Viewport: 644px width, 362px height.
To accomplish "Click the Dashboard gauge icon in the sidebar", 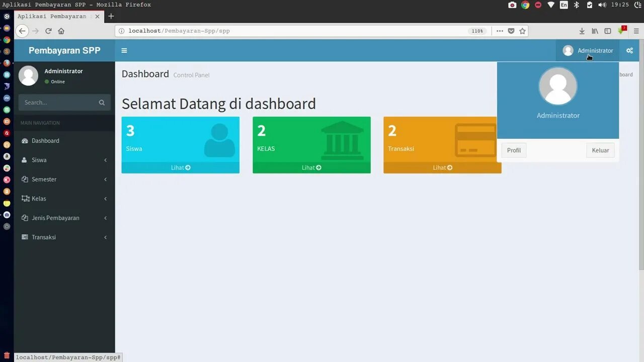I will click(25, 141).
